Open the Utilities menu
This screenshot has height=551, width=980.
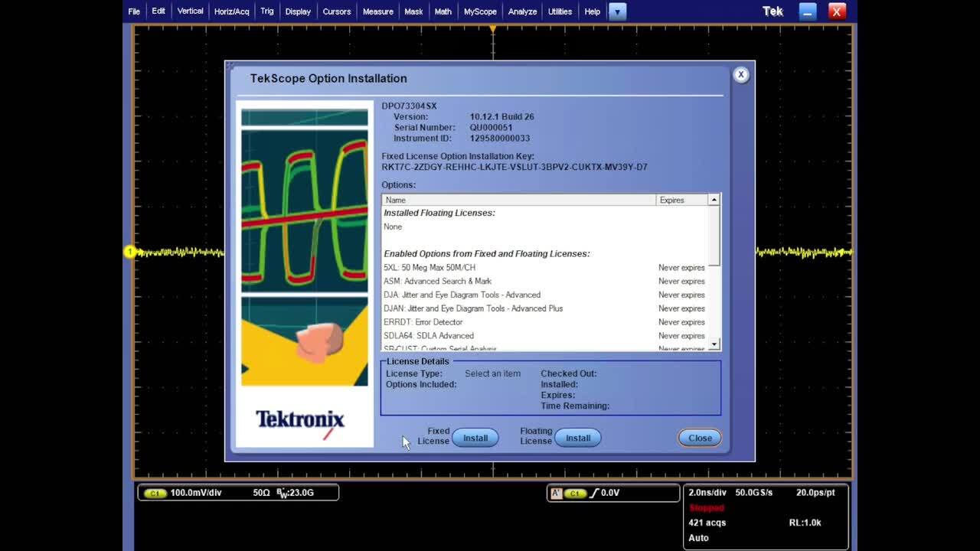click(x=560, y=11)
